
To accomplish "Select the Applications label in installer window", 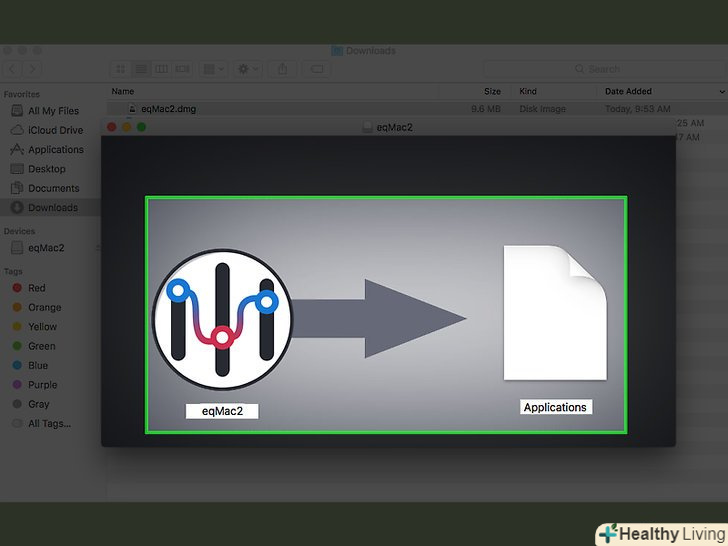I will tap(555, 407).
